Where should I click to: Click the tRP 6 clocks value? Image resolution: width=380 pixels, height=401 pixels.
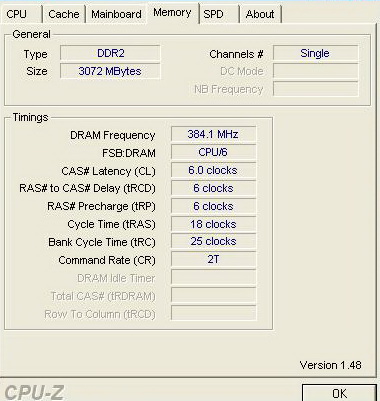213,206
